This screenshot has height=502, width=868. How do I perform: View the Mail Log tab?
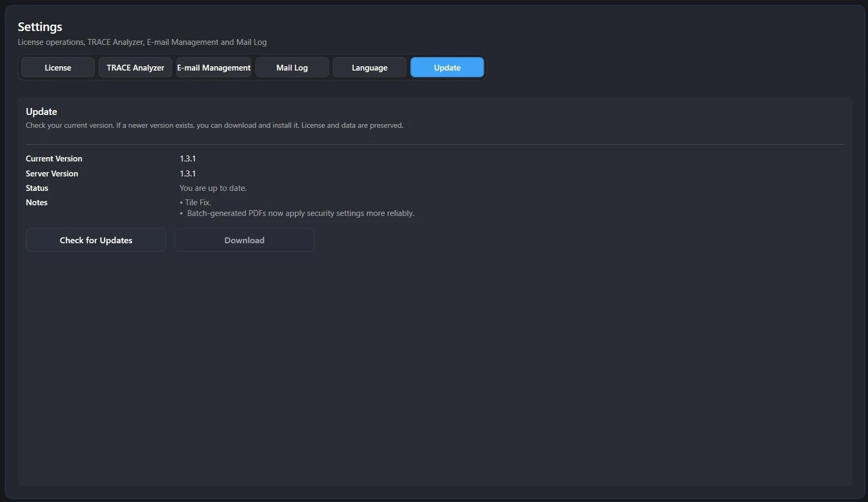click(292, 67)
